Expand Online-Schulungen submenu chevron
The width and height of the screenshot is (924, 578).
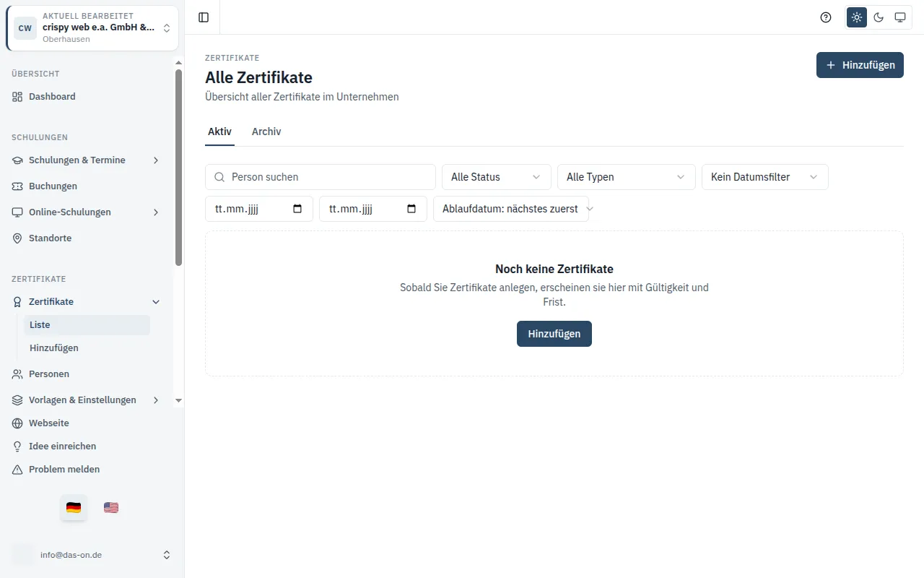[156, 212]
